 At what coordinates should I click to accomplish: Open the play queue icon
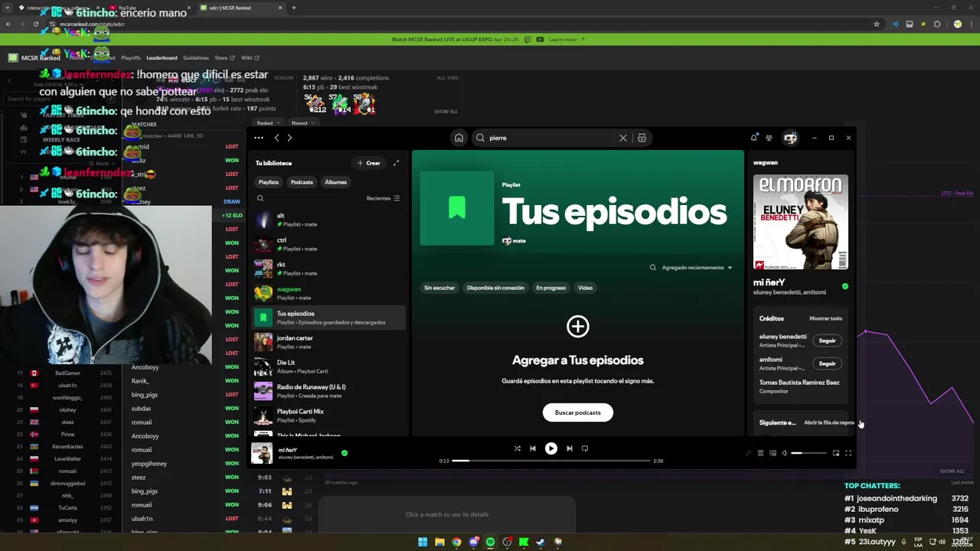[760, 453]
